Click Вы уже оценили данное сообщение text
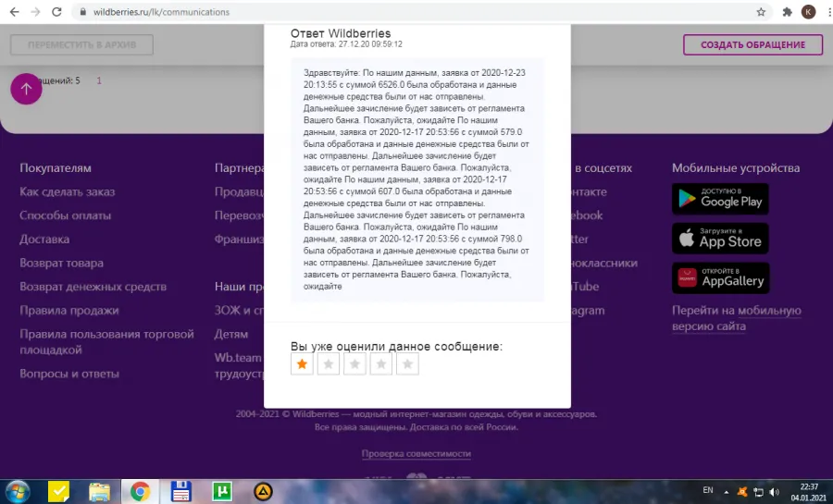The height and width of the screenshot is (504, 833). click(396, 347)
